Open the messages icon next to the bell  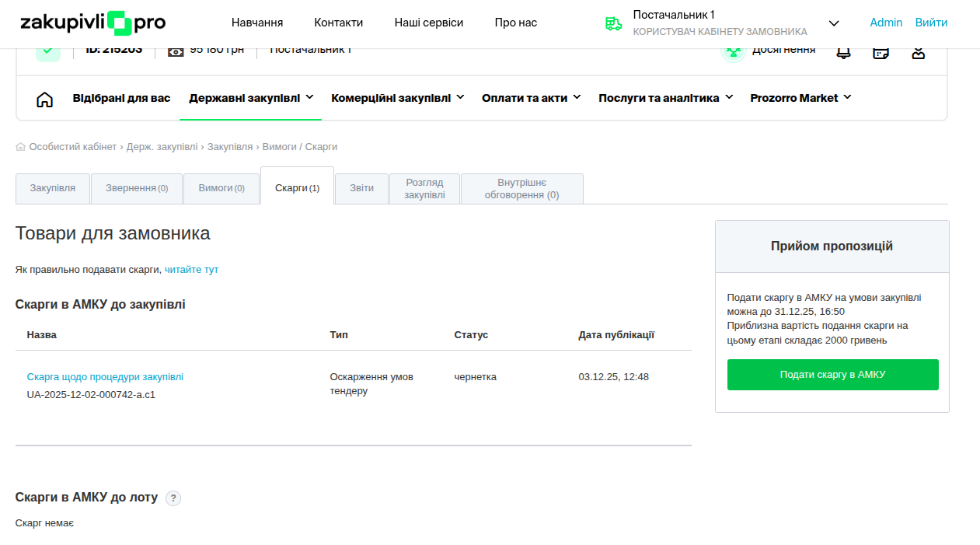(881, 53)
